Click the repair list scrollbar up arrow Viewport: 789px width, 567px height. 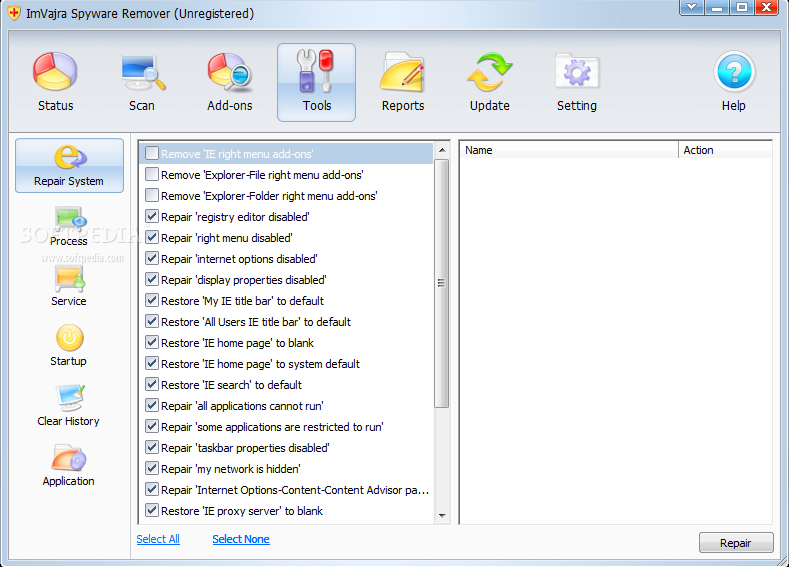442,150
